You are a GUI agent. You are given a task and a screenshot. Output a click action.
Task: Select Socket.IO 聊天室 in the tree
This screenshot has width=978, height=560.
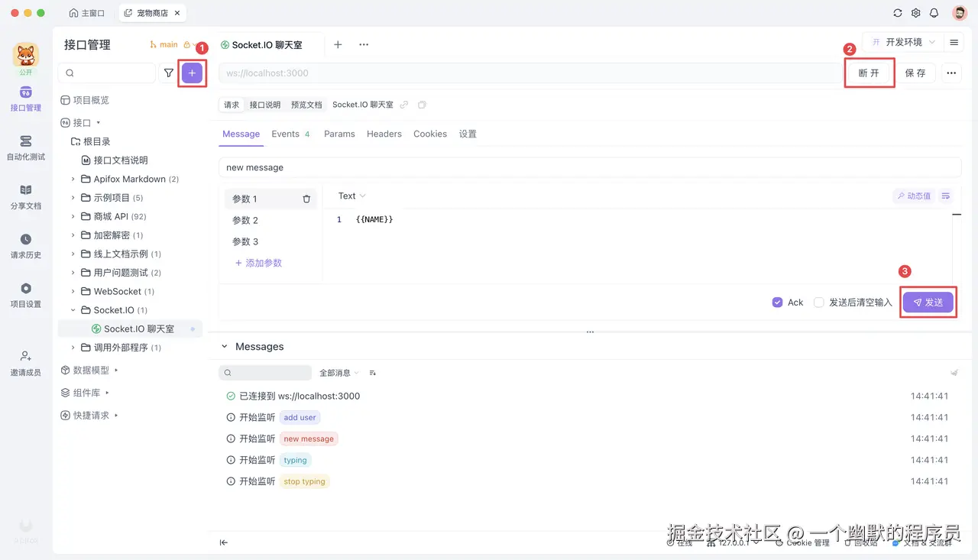(130, 329)
